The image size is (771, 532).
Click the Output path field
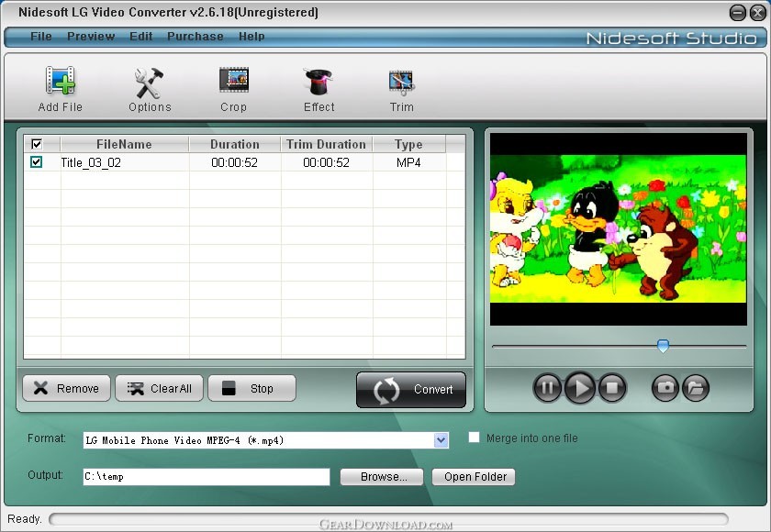tap(207, 476)
